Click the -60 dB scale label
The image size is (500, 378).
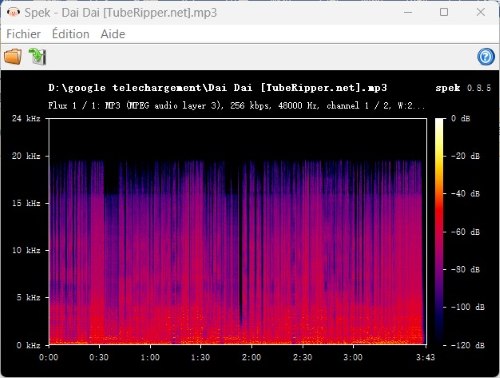tap(465, 232)
